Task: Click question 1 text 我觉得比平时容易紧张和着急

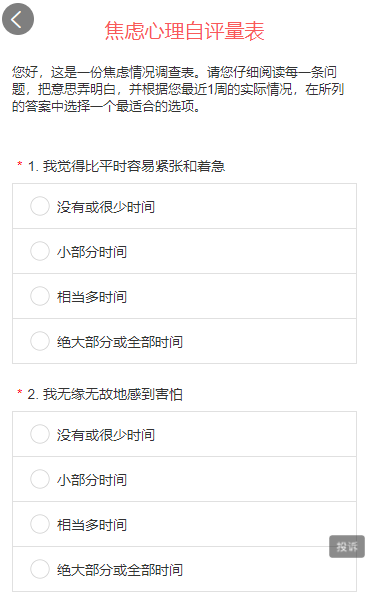Action: [x=134, y=166]
